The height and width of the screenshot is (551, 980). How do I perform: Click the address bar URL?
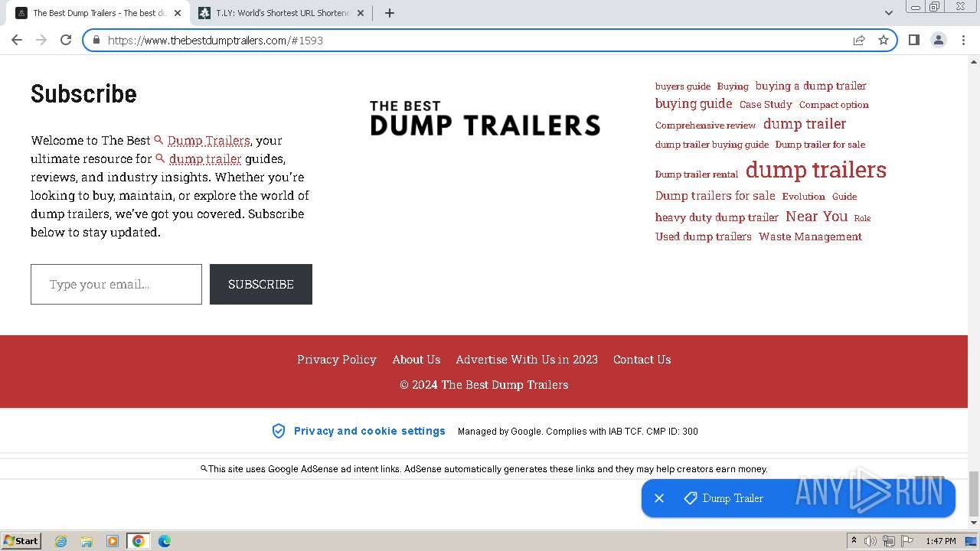215,41
